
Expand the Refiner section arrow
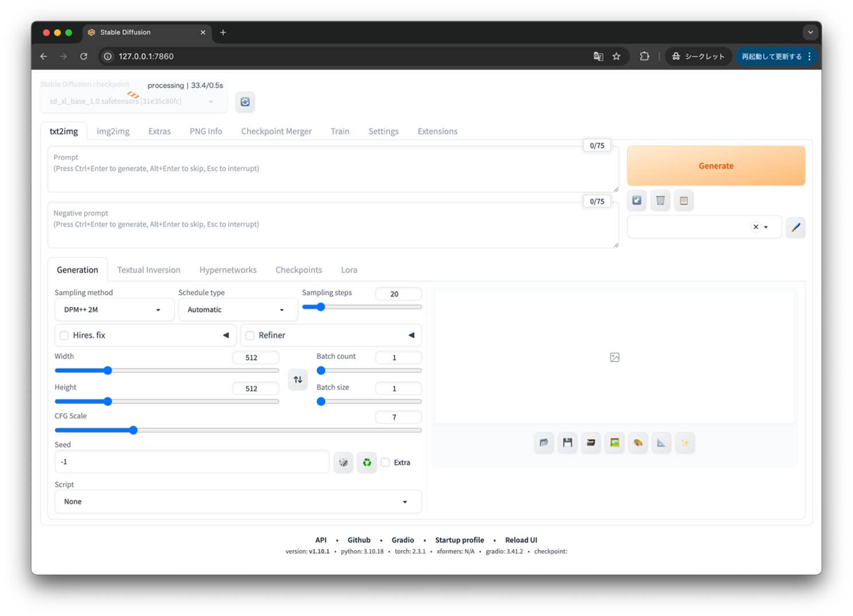[411, 335]
